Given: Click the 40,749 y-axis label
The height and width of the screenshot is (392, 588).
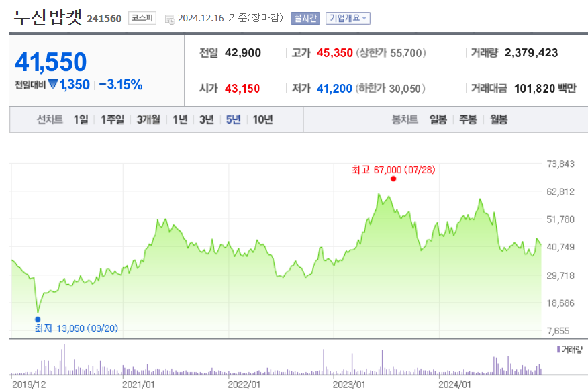Looking at the screenshot, I should click(x=560, y=247).
